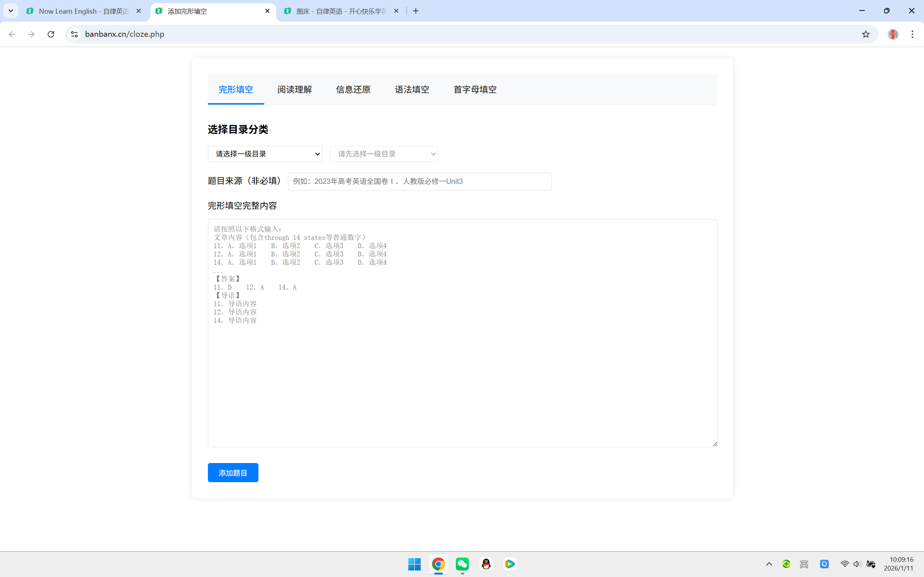This screenshot has height=577, width=924.
Task: Click the site info icon in the address bar
Action: pos(74,34)
